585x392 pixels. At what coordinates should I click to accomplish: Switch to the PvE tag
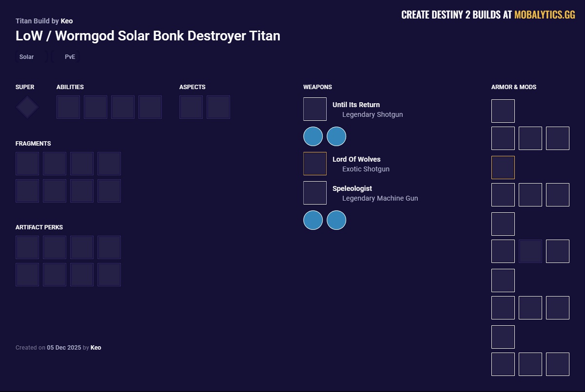pyautogui.click(x=70, y=56)
